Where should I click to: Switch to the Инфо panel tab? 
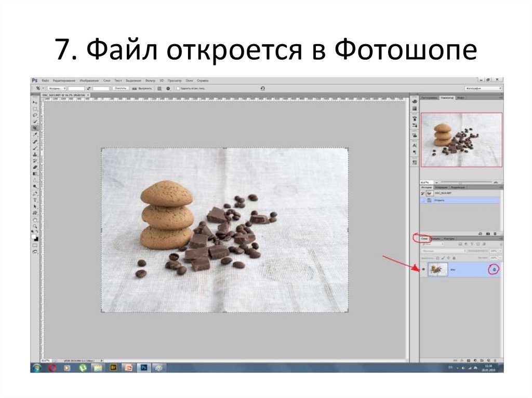460,98
